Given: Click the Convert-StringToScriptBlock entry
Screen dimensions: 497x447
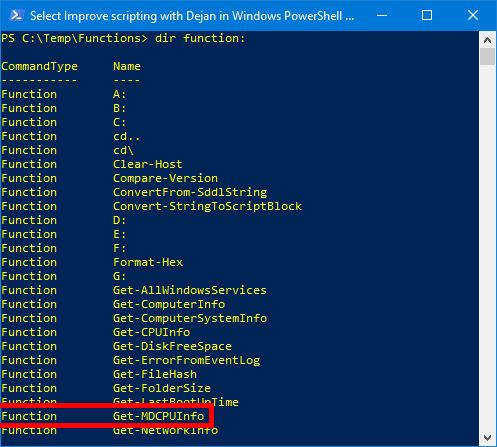Looking at the screenshot, I should point(207,206).
